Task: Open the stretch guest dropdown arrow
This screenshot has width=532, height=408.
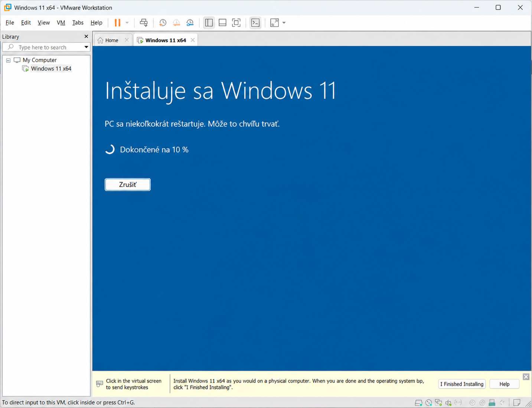Action: tap(284, 23)
